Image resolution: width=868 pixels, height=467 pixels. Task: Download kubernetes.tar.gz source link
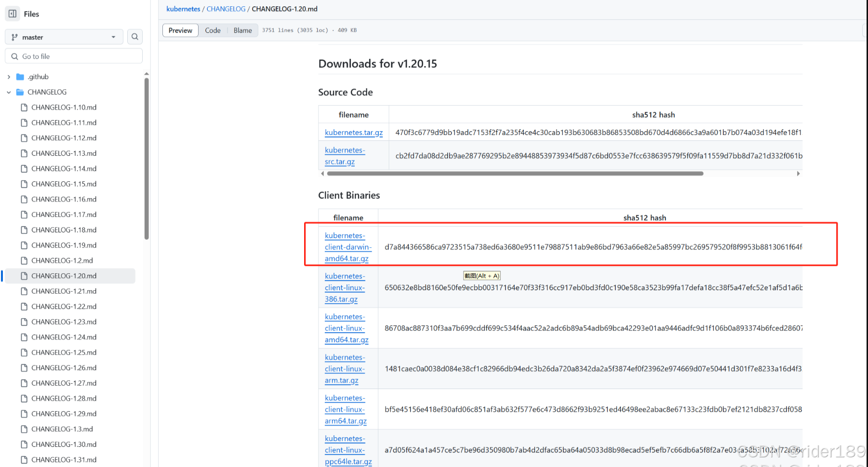354,133
